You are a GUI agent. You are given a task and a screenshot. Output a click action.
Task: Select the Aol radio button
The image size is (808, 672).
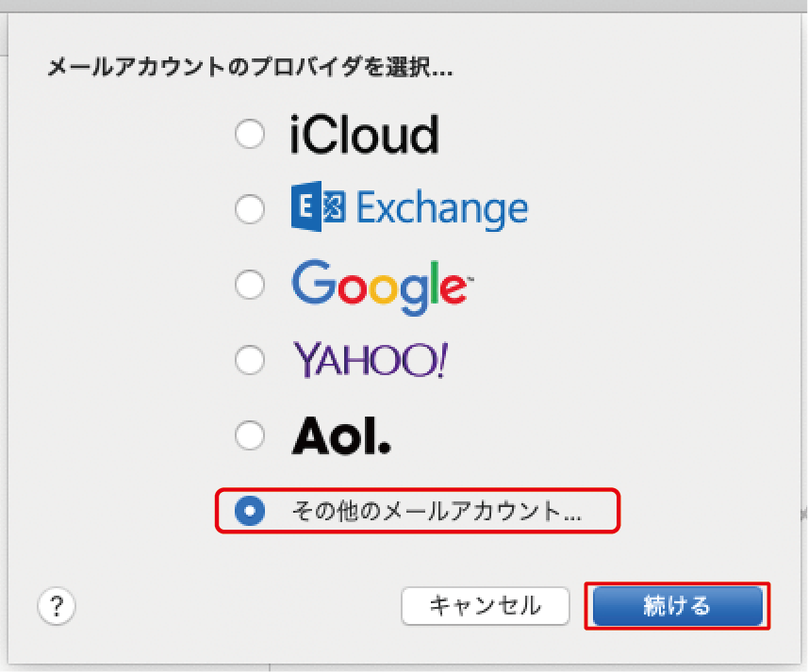click(x=250, y=435)
